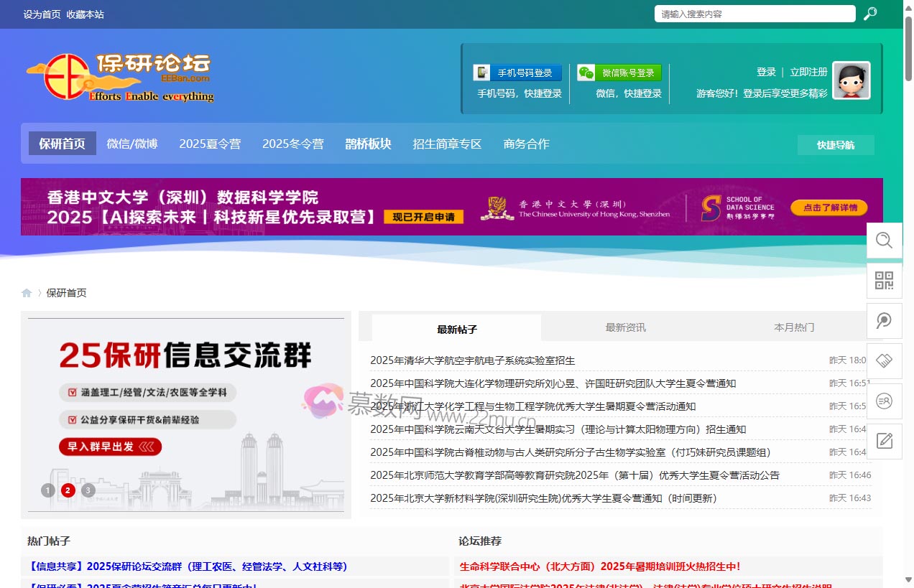Screen dimensions: 914x588
Task: Click the phone icon on the 手机号码登录 button
Action: 482,72
